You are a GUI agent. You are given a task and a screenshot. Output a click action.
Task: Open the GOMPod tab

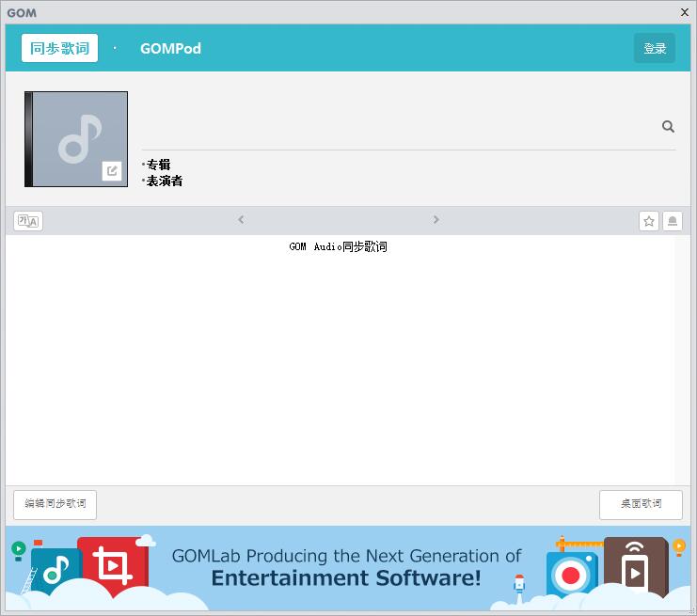[170, 48]
